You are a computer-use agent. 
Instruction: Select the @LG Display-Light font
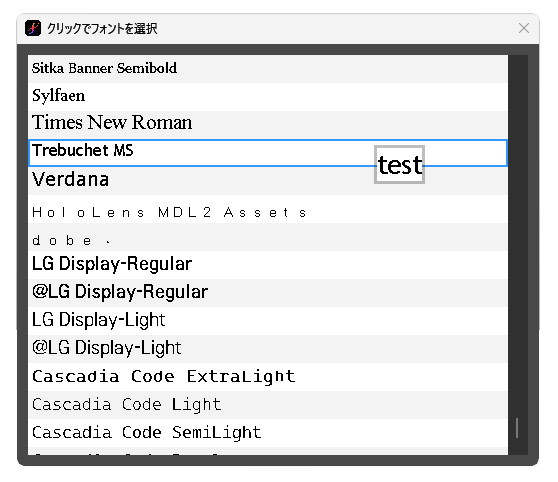(268, 349)
